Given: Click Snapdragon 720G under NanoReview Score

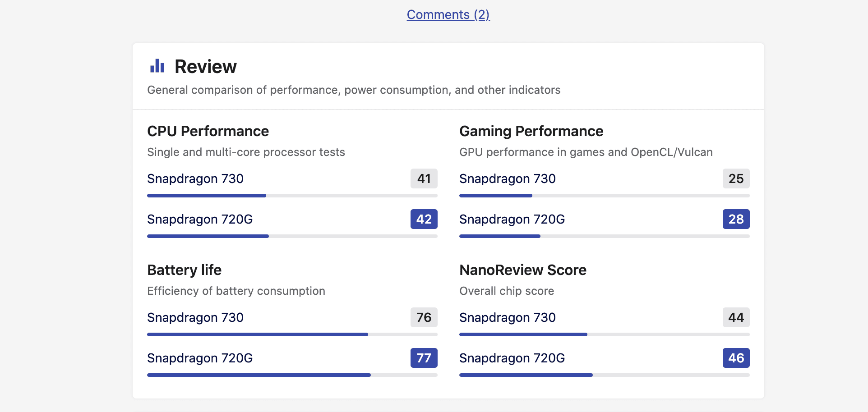Looking at the screenshot, I should pos(512,358).
